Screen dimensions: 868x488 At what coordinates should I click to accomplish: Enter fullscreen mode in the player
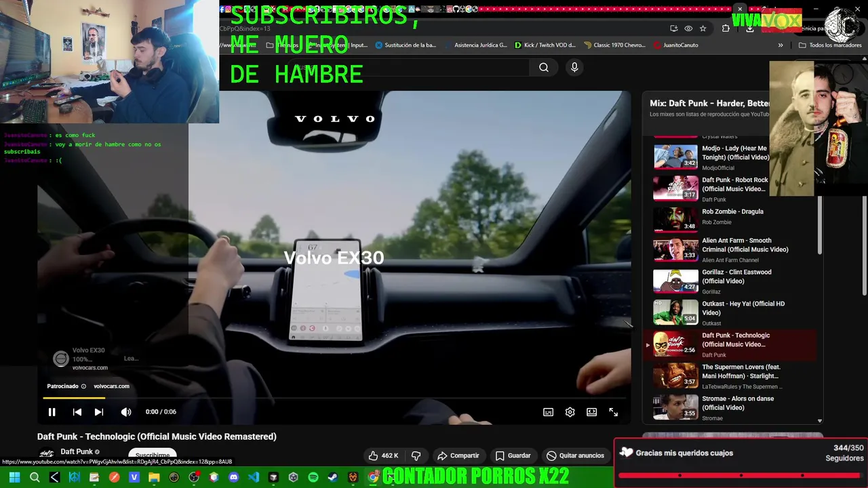point(613,412)
